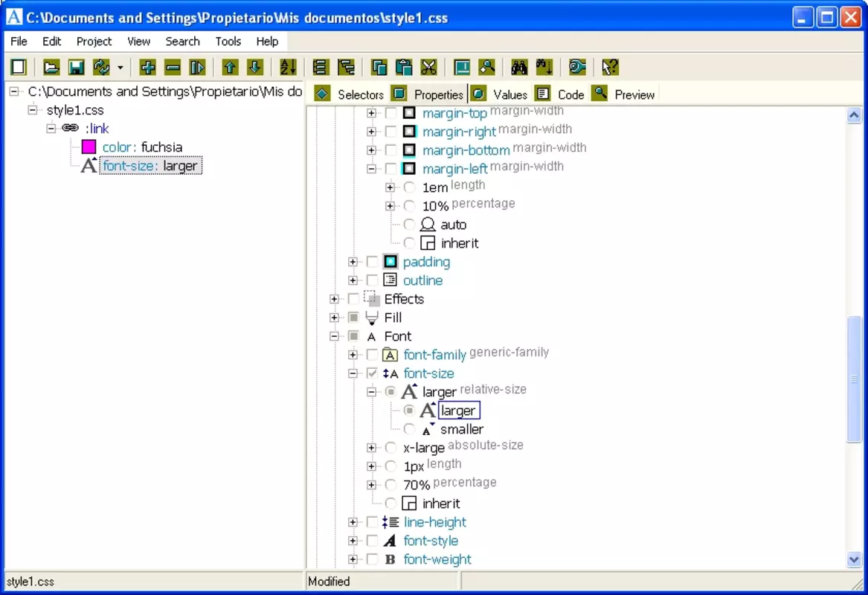Image resolution: width=868 pixels, height=595 pixels.
Task: Select the auto radio button under margin-left
Action: tap(409, 224)
